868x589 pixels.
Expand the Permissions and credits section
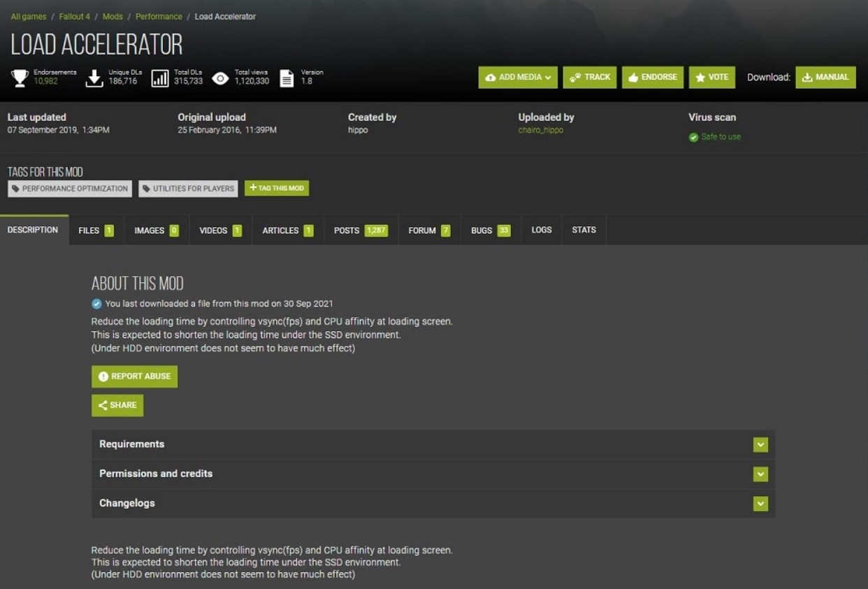pyautogui.click(x=433, y=474)
